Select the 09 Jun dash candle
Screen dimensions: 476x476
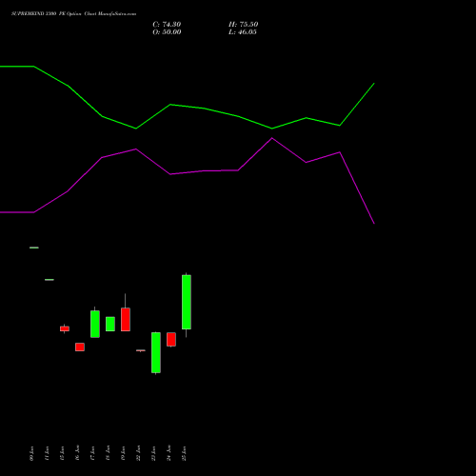pos(34,248)
